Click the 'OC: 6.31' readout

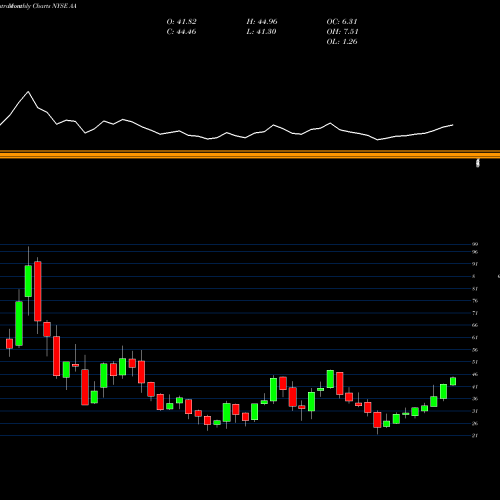tap(342, 22)
